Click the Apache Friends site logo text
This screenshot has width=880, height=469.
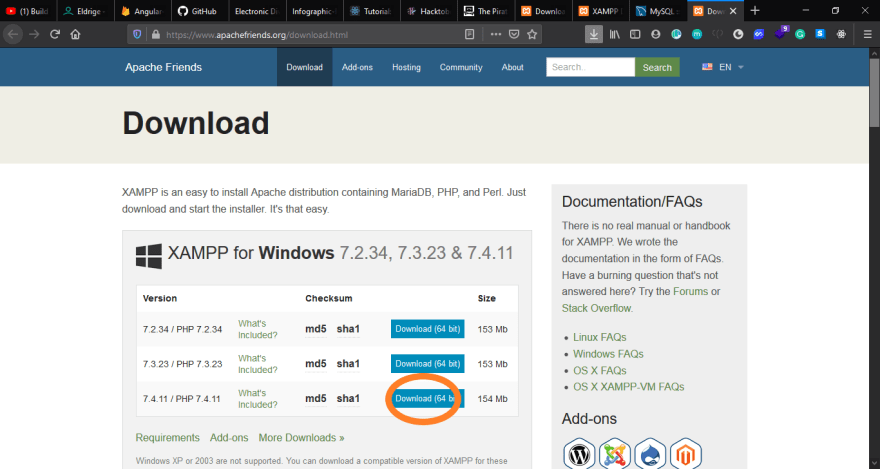point(163,67)
